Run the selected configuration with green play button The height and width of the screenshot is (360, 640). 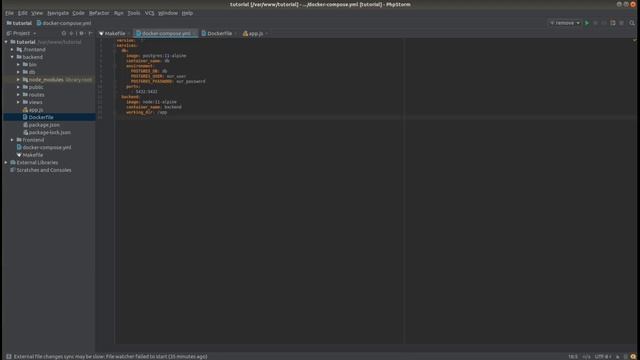tap(587, 23)
